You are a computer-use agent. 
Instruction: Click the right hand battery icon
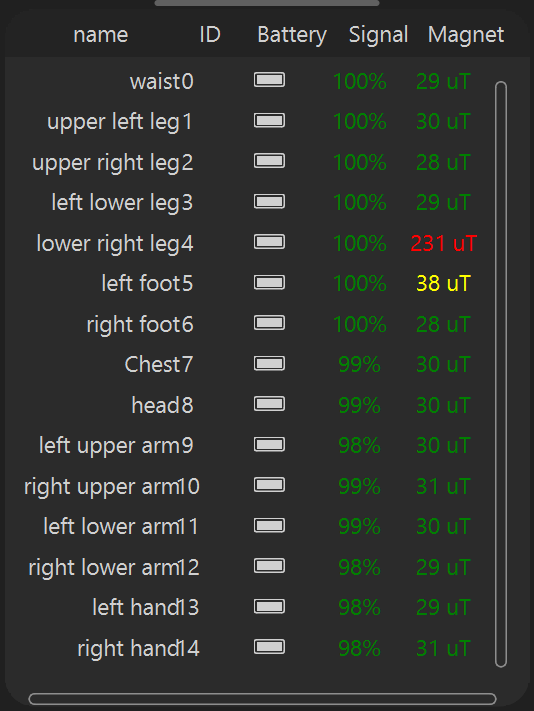pos(269,647)
